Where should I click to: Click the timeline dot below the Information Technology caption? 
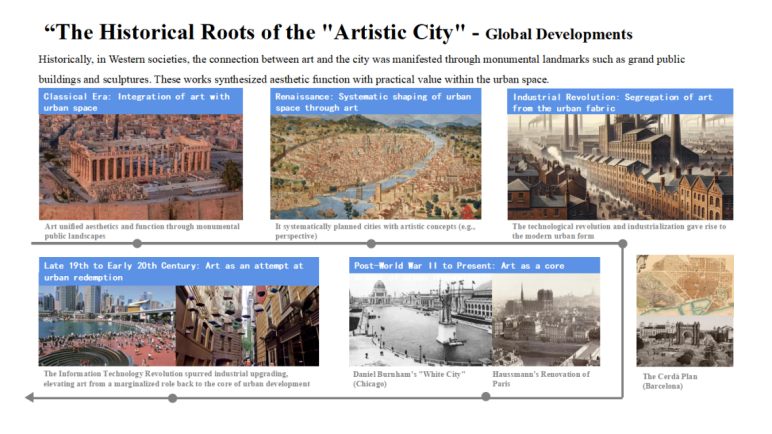click(x=172, y=398)
